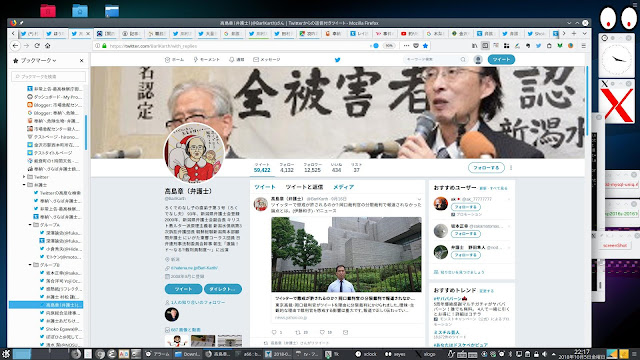Click the Santa cartoon profile avatar

tap(194, 153)
